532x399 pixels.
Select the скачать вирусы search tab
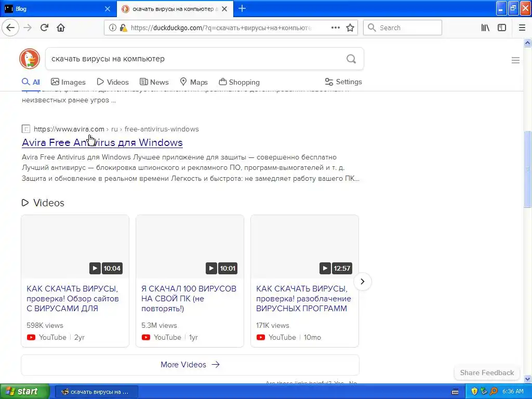click(x=175, y=9)
